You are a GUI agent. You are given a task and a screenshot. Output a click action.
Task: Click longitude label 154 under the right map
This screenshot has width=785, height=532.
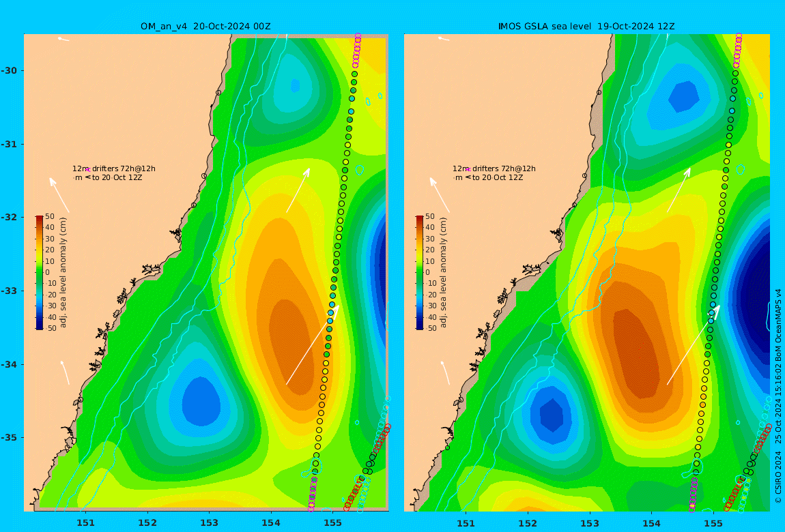[x=651, y=523]
